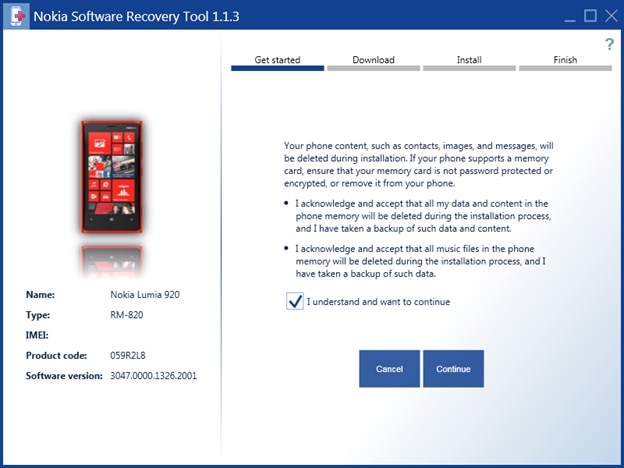Open help via the question mark icon
The height and width of the screenshot is (468, 624).
click(x=609, y=44)
